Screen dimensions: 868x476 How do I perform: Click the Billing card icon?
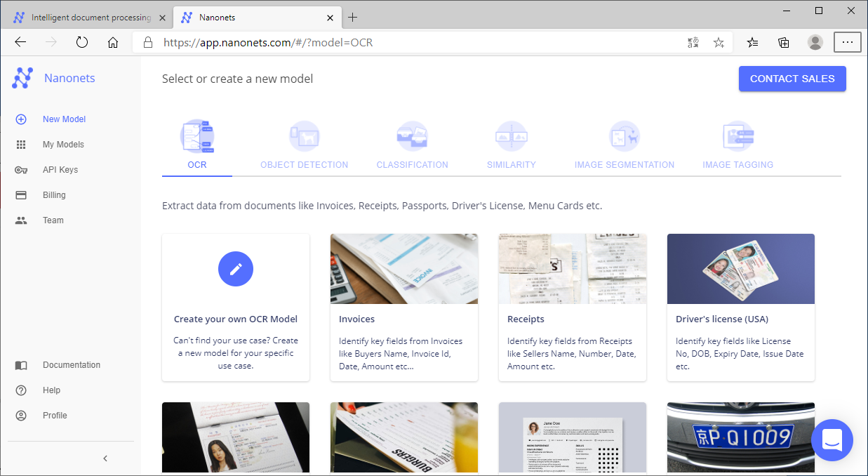point(21,195)
